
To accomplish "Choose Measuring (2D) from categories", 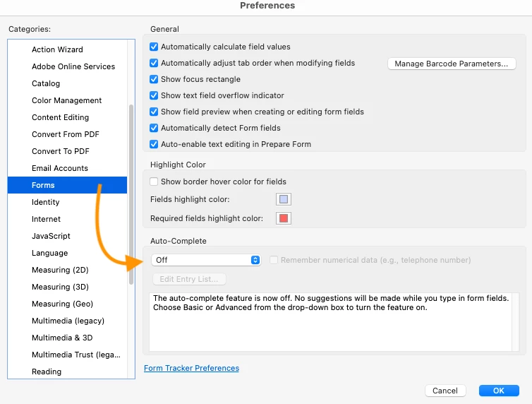I will tap(61, 270).
